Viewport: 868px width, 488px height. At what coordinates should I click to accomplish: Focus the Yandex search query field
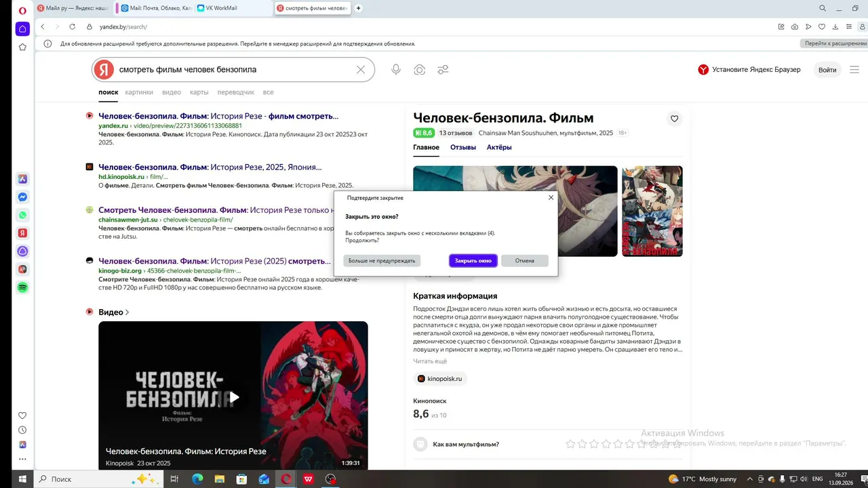(235, 70)
